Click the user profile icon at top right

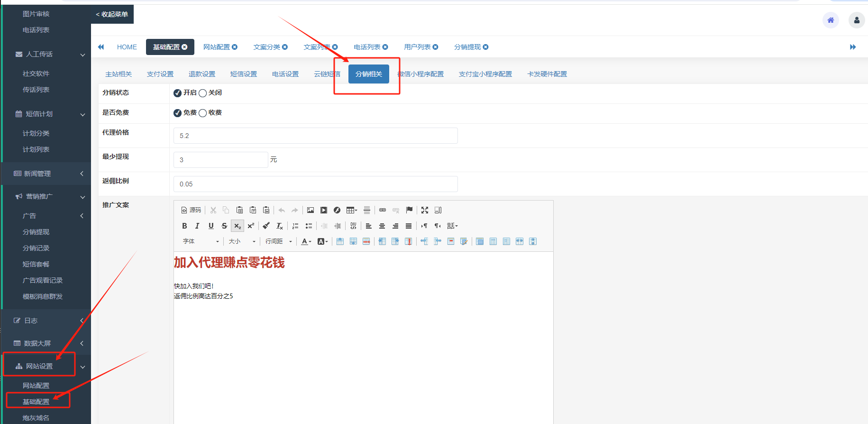pyautogui.click(x=857, y=20)
